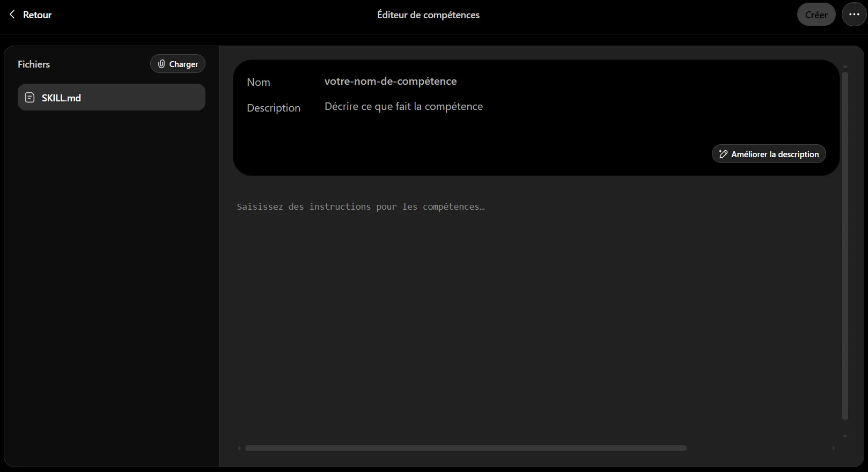Click the horizontal scrollbar thumb

click(466, 448)
